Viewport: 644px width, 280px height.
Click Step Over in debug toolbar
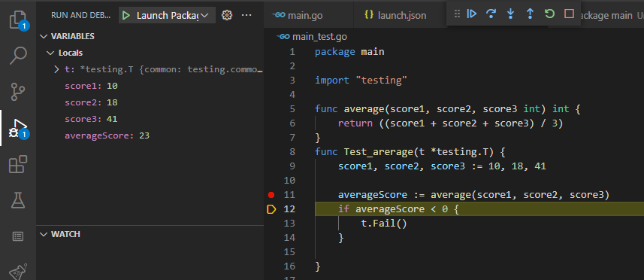(491, 14)
